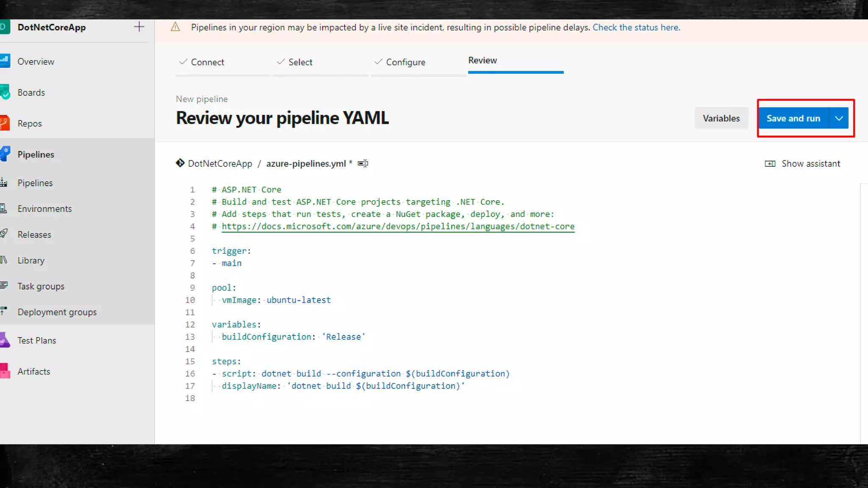Click the plus icon next to DotNetCoreApp
This screenshot has width=868, height=488.
[139, 27]
